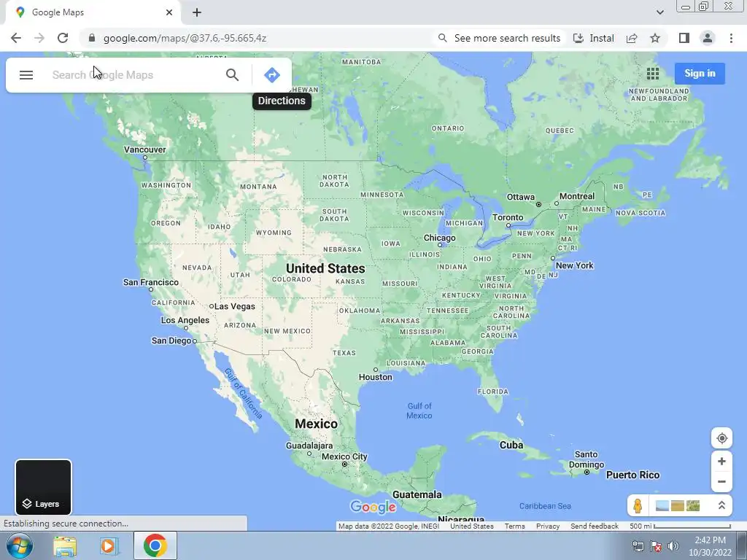Screen dimensions: 747x560
Task: Open File Explorer from the taskbar
Action: tap(65, 545)
